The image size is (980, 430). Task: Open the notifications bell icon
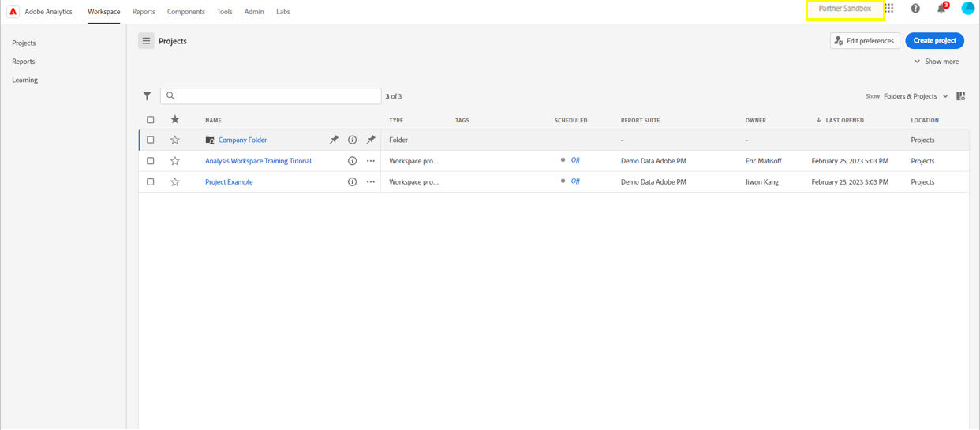(x=941, y=9)
